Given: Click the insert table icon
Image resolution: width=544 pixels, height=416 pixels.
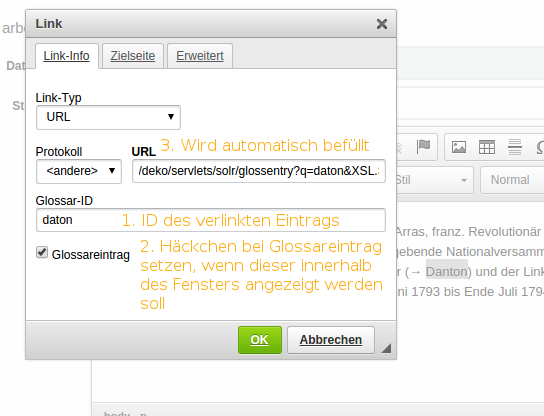Looking at the screenshot, I should click(487, 147).
